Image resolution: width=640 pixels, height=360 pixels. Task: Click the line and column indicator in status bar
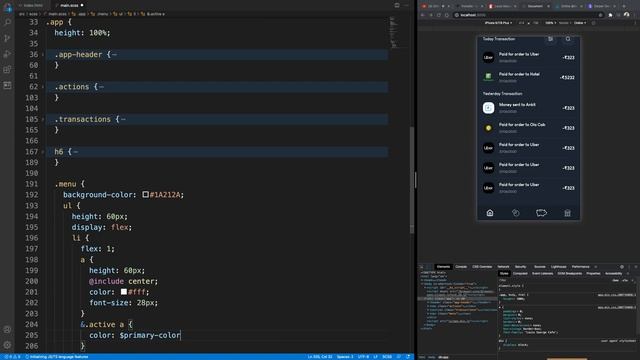[x=320, y=357]
